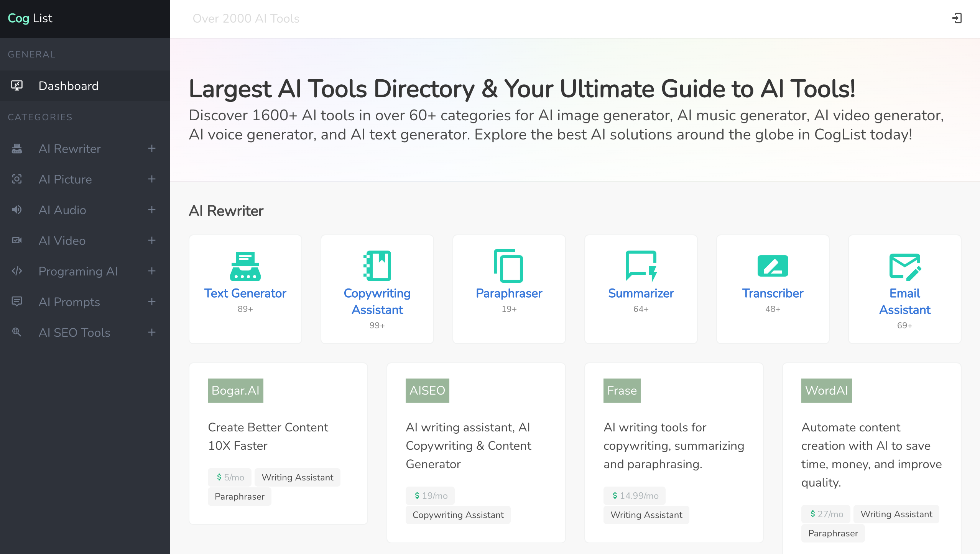Click the login icon in top right

click(957, 18)
